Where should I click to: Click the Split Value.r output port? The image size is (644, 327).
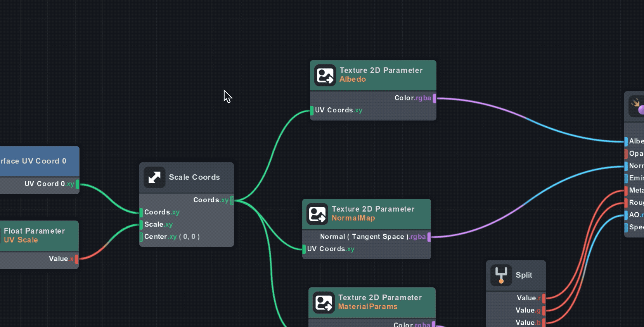point(544,298)
